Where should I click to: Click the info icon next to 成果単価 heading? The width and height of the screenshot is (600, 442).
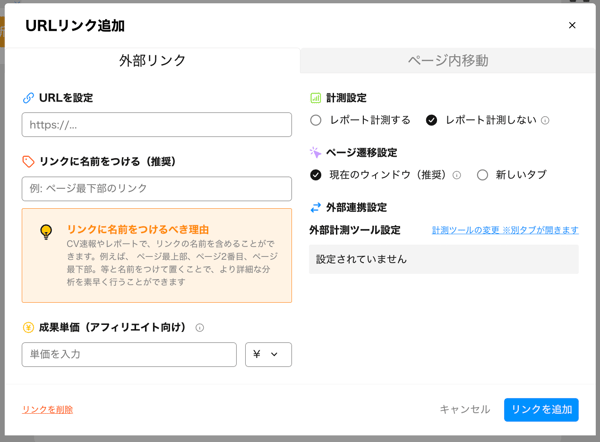pyautogui.click(x=200, y=328)
